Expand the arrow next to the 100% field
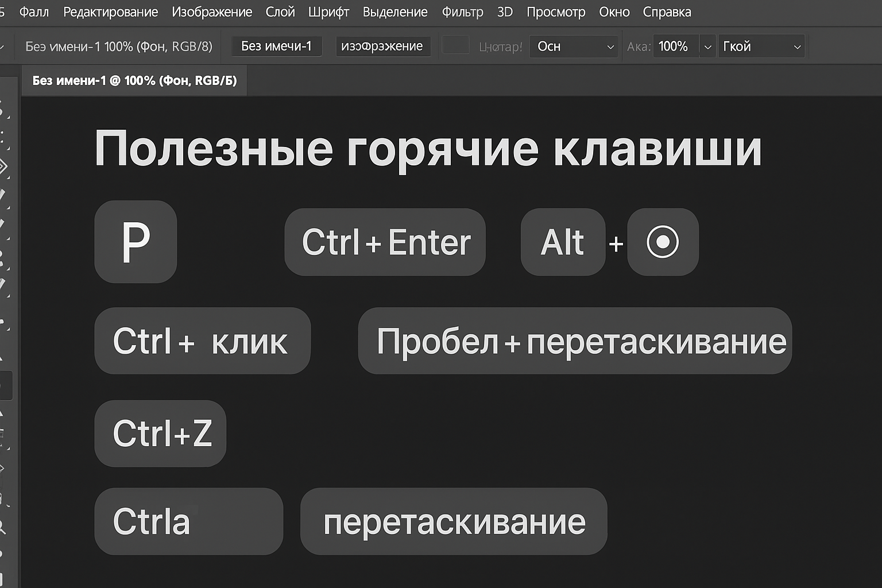Viewport: 882px width, 588px height. (707, 47)
